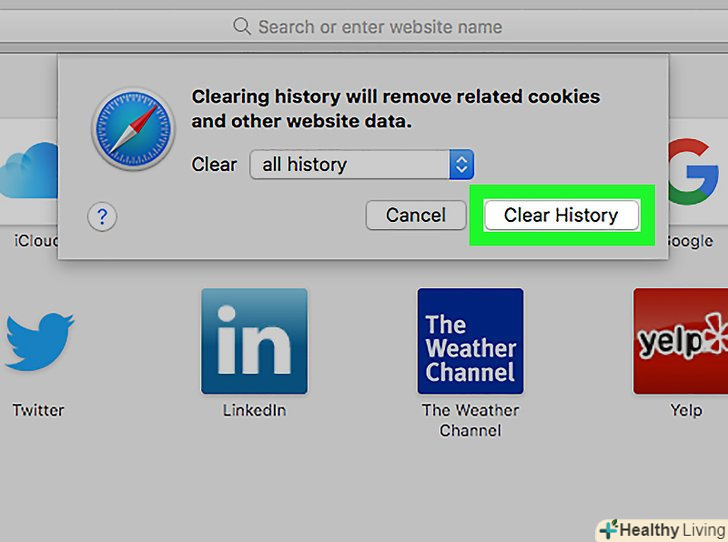Expand the 'all history' time range dropdown
728x542 pixels.
362,164
